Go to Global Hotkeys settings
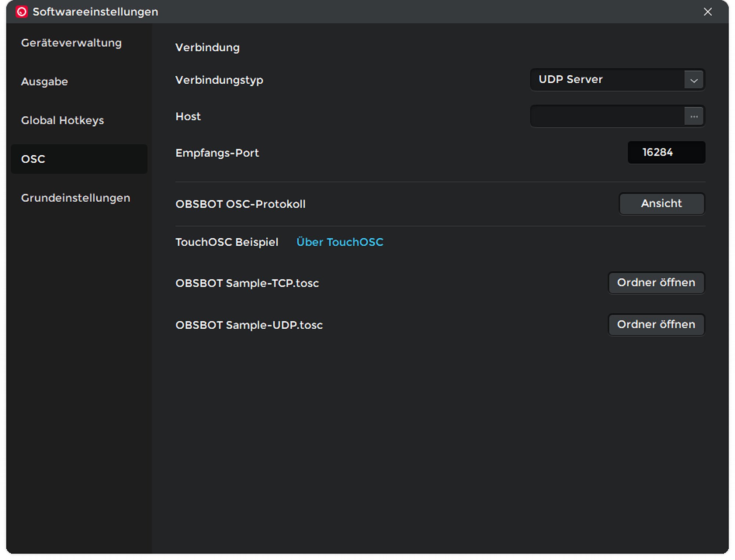 tap(62, 120)
